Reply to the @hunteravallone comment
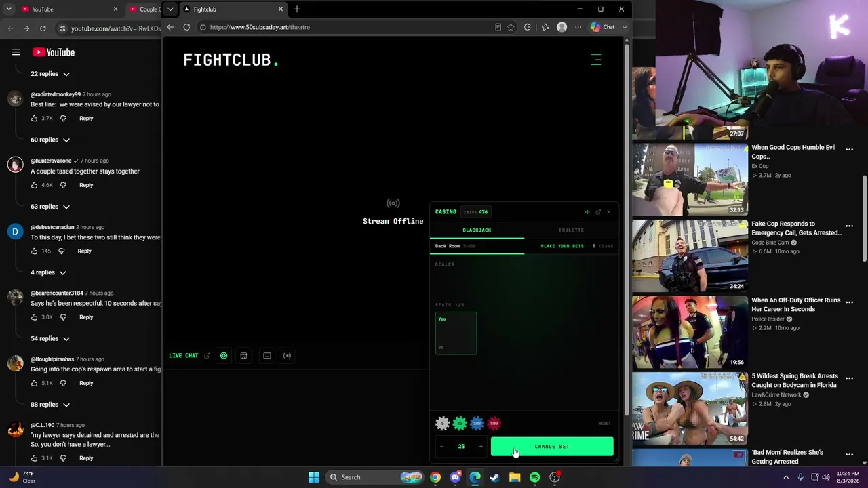Viewport: 868px width, 488px height. tap(86, 185)
